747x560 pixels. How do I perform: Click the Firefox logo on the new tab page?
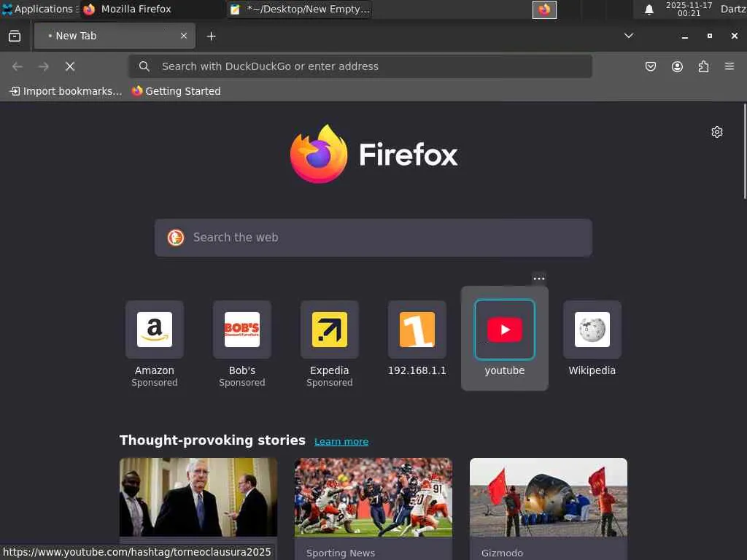(373, 154)
